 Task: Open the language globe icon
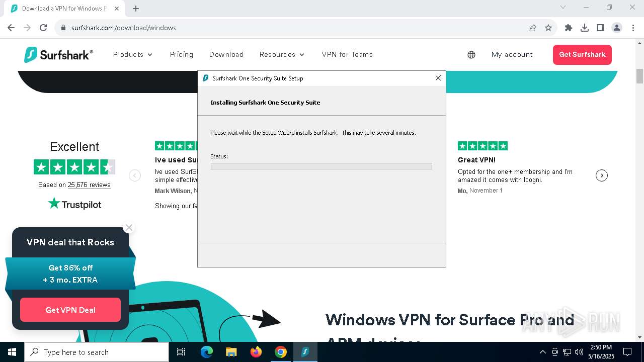point(471,55)
